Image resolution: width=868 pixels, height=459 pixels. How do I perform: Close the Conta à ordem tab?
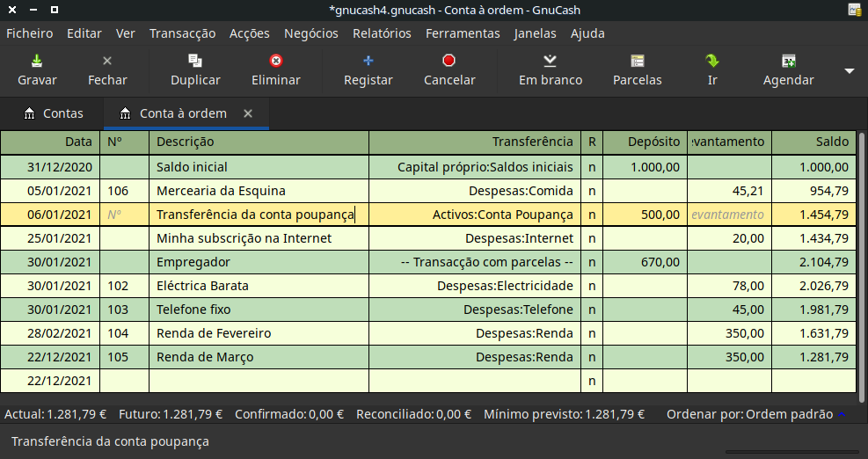[x=248, y=113]
